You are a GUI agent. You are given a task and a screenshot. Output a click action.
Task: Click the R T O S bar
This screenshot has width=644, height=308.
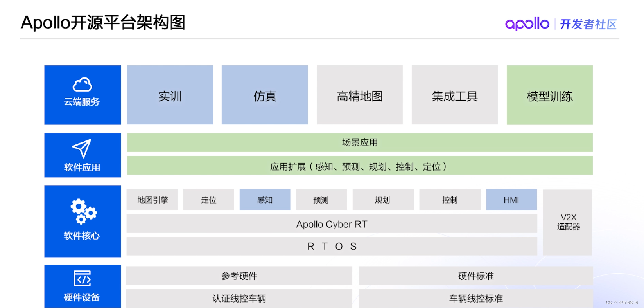coord(332,246)
